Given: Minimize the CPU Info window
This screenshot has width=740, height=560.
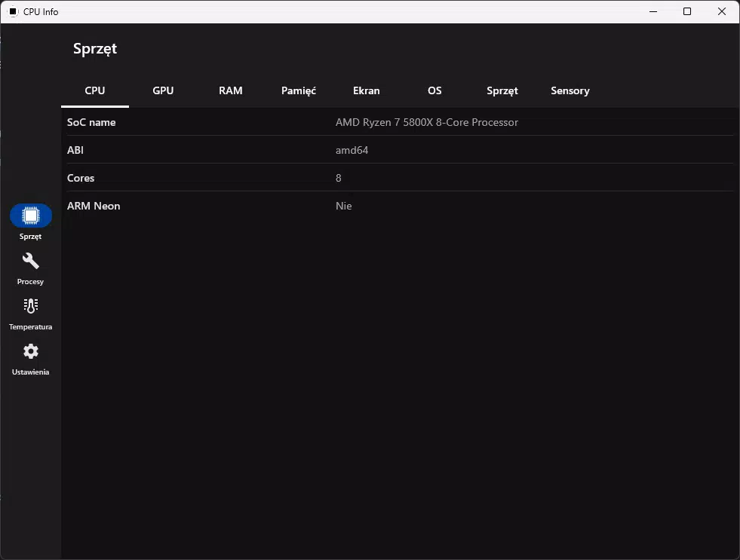Looking at the screenshot, I should click(653, 12).
